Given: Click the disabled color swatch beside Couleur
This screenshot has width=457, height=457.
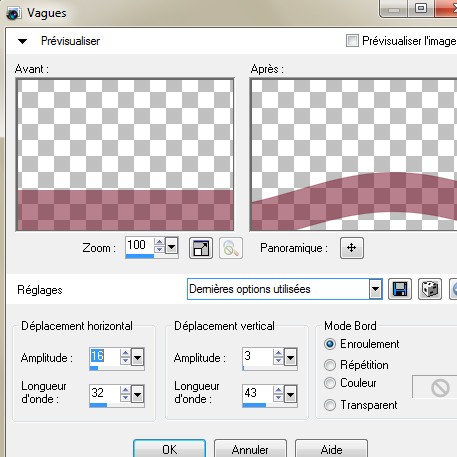Looking at the screenshot, I should tap(435, 387).
